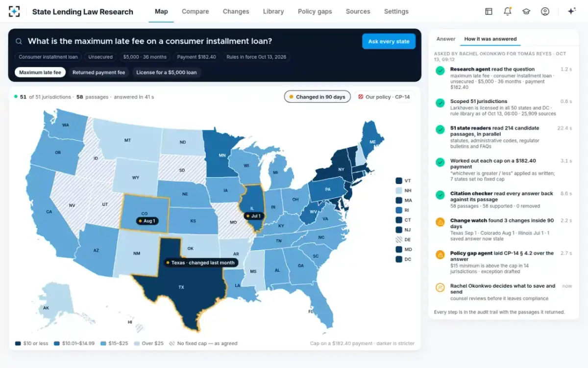This screenshot has height=368, width=588.
Task: Click the search magnifier icon
Action: click(19, 42)
